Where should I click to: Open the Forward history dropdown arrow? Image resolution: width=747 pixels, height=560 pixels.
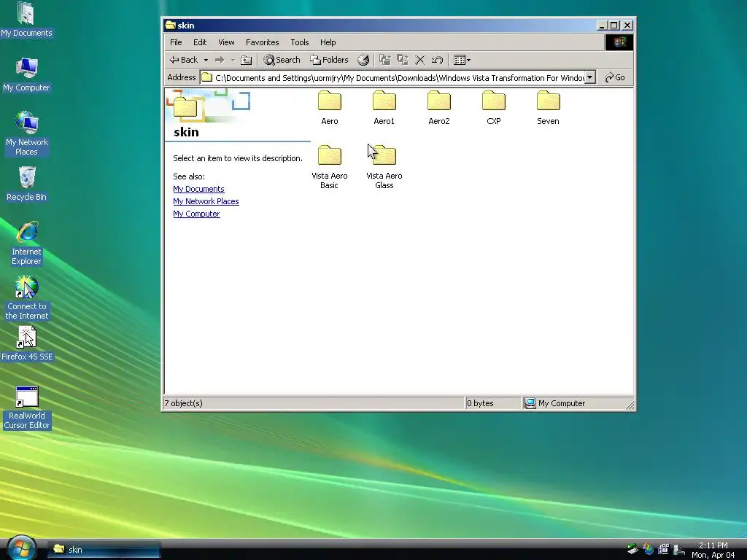[233, 60]
